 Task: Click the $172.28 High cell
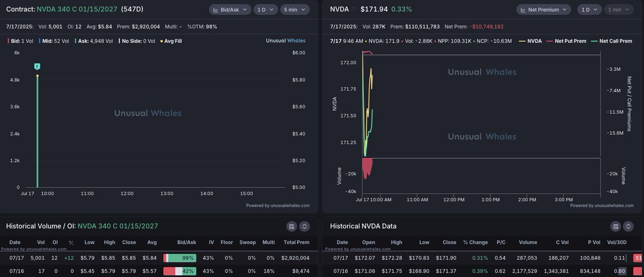click(392, 258)
